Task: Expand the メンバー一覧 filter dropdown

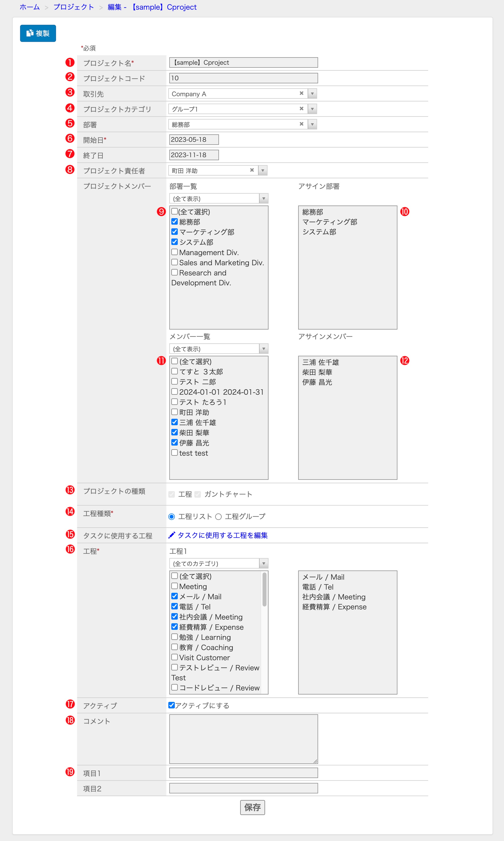Action: (x=264, y=349)
